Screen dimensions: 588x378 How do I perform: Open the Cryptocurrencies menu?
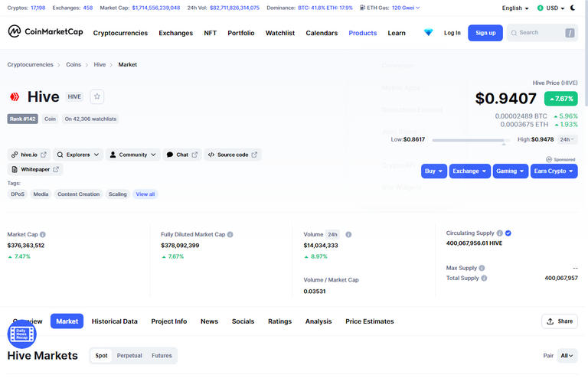click(x=120, y=33)
